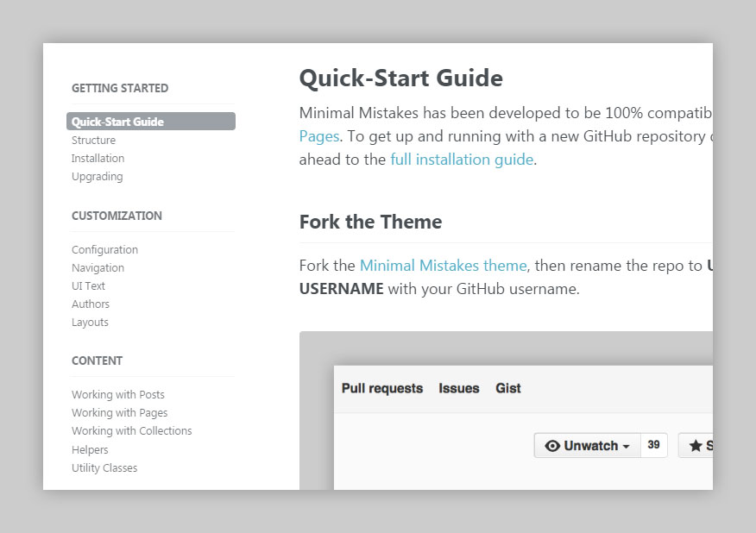The image size is (756, 533).
Task: Click the watcher count badge showing 39
Action: tap(653, 445)
